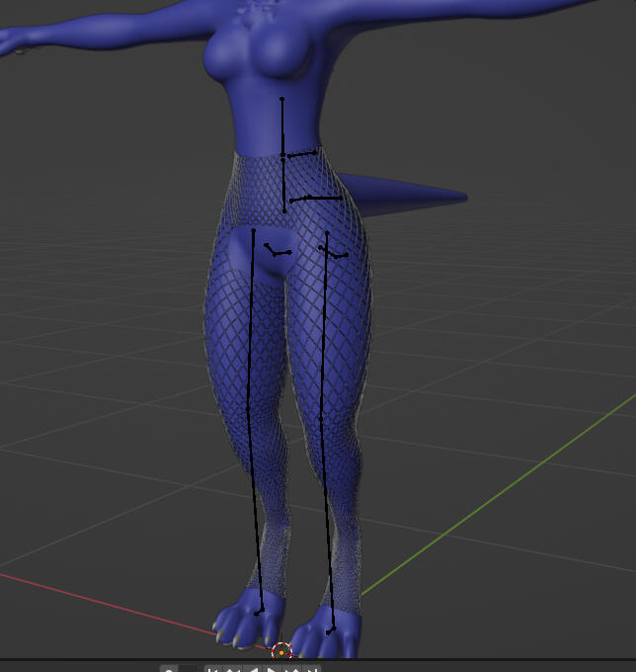Screen dimensions: 636x672
Task: Click the jump to start playback button
Action: tap(211, 669)
